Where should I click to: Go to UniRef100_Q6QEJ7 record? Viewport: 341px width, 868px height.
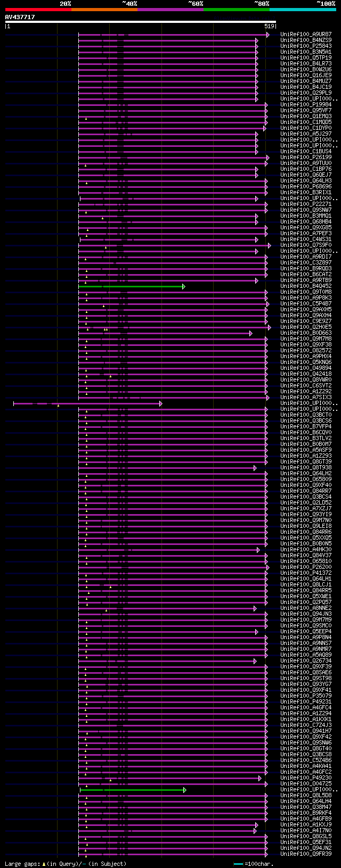click(306, 175)
